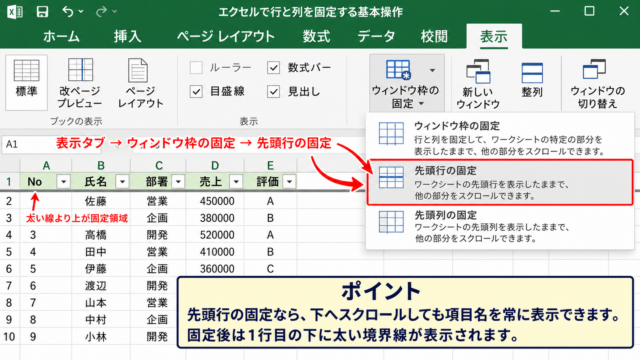Open the 校閲 tab

point(434,36)
